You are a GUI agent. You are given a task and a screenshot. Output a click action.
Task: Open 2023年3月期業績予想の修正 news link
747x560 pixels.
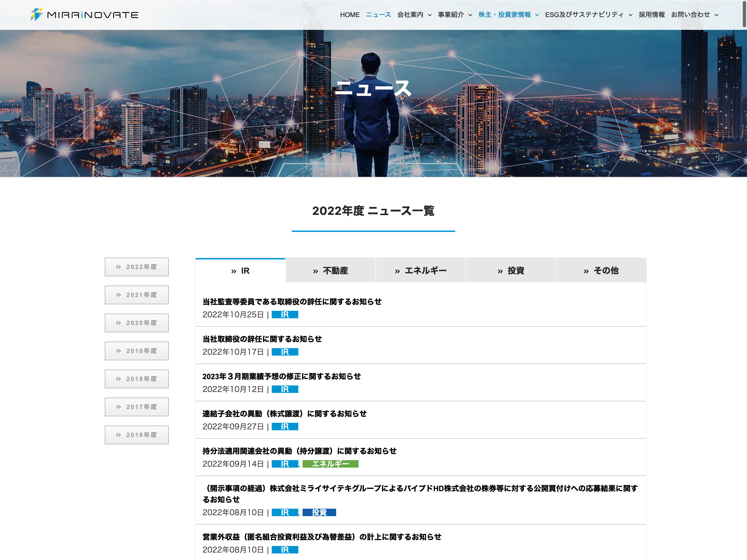(281, 376)
